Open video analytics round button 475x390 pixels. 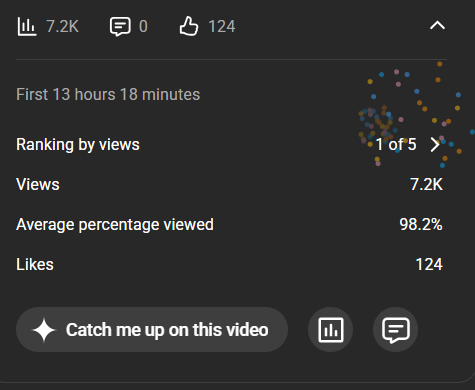[x=331, y=330]
